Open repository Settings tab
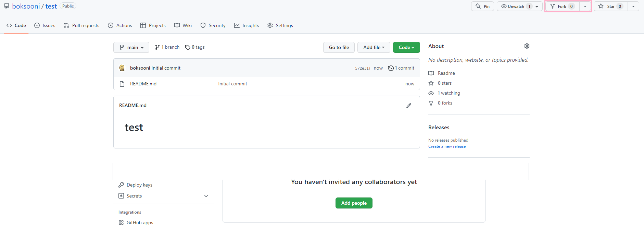The width and height of the screenshot is (644, 228). click(280, 25)
